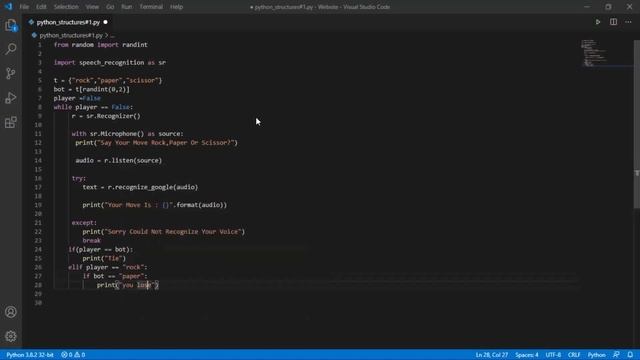Image resolution: width=640 pixels, height=360 pixels.
Task: Open Manage settings gear
Action: click(x=11, y=336)
